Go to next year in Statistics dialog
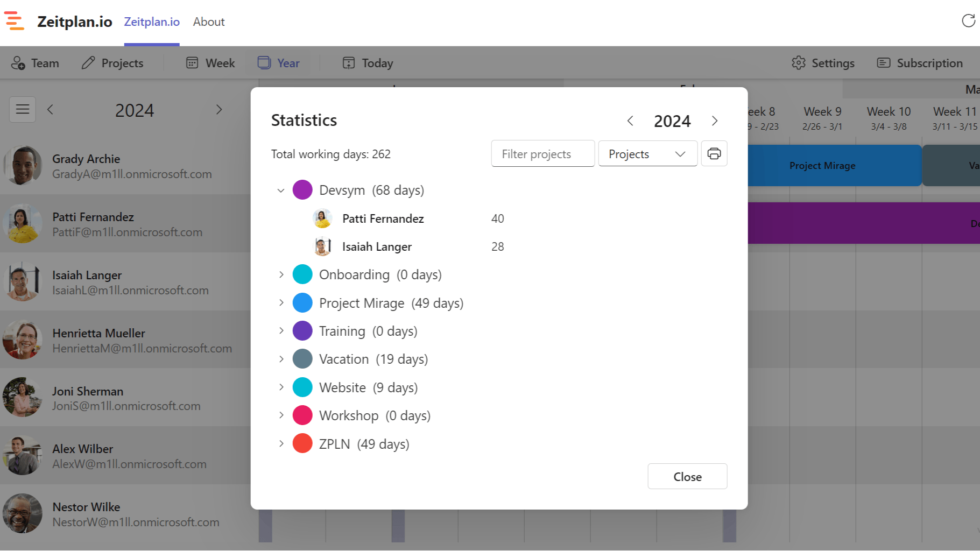The width and height of the screenshot is (980, 551). (715, 121)
